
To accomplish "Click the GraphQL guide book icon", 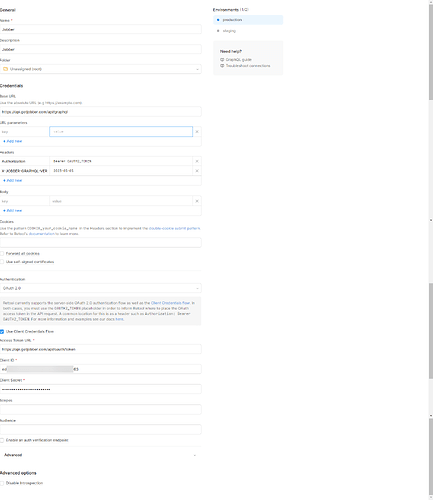I will (x=222, y=60).
